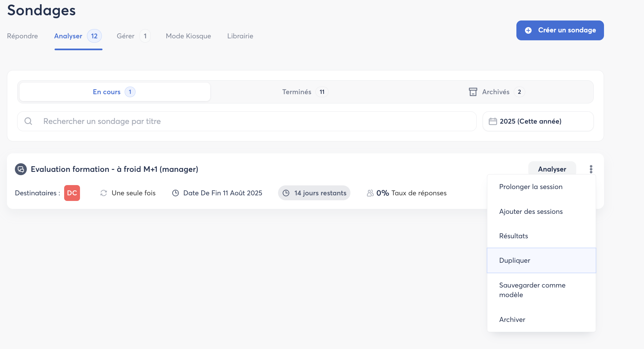
Task: Click the survey chat bubble icon
Action: pyautogui.click(x=21, y=169)
